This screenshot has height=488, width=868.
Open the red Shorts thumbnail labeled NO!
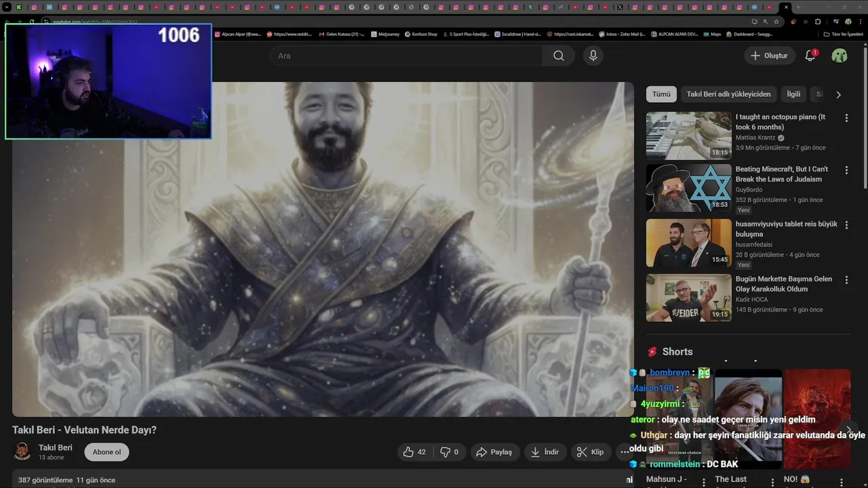817,418
